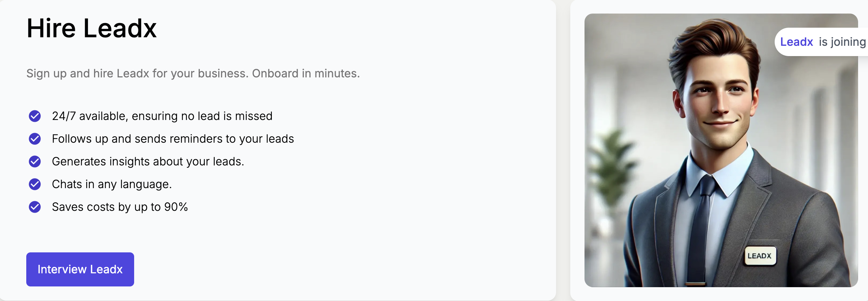
Task: Click the "Sign up and hire Leadx" subtitle
Action: 193,73
